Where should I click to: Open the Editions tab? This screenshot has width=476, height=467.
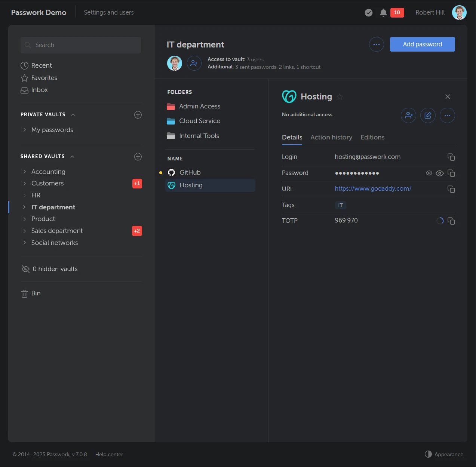pyautogui.click(x=372, y=137)
